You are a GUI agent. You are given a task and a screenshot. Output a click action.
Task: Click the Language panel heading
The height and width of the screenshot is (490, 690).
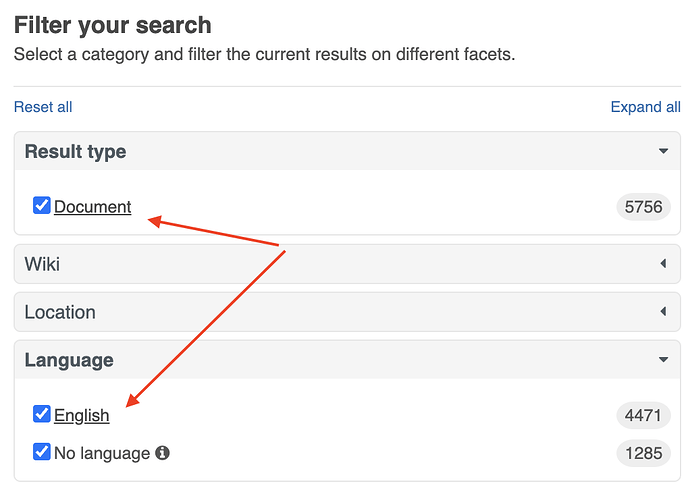pos(69,360)
